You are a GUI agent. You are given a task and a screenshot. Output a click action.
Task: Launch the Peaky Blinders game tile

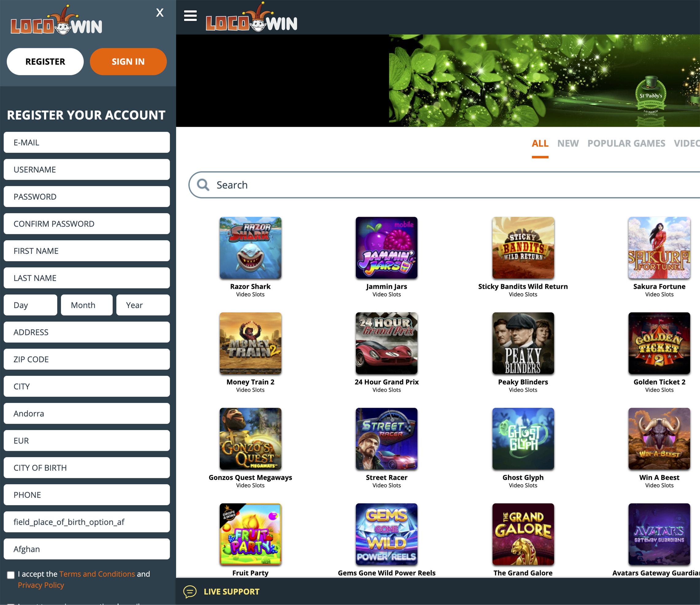click(523, 343)
